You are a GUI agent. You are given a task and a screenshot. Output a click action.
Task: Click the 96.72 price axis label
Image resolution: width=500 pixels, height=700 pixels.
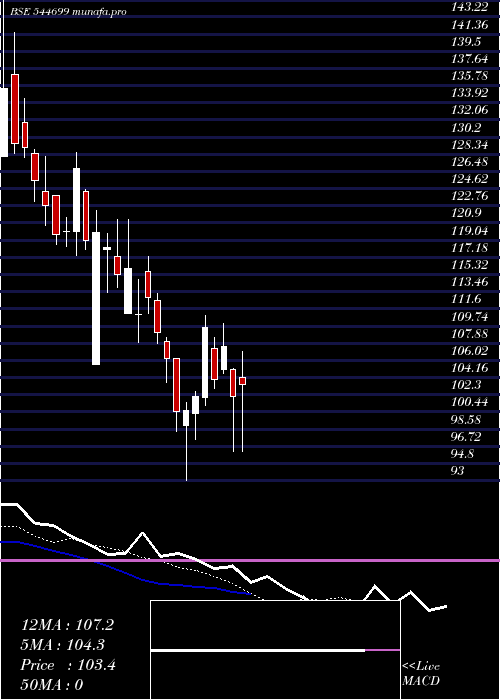(466, 437)
